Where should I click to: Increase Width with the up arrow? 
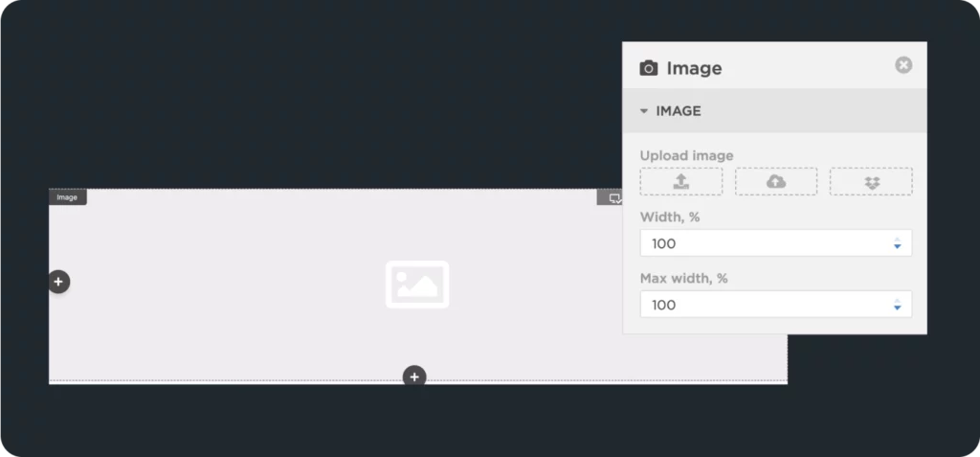[x=898, y=240]
